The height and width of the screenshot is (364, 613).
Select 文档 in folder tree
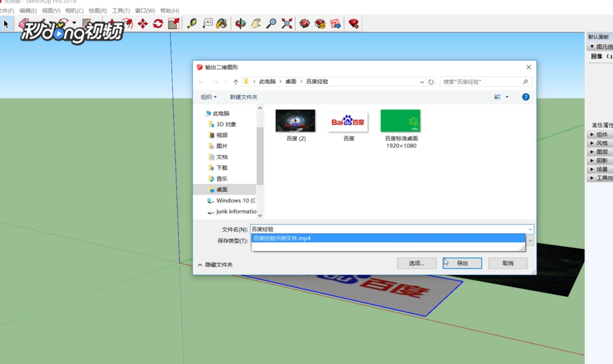[x=222, y=157]
